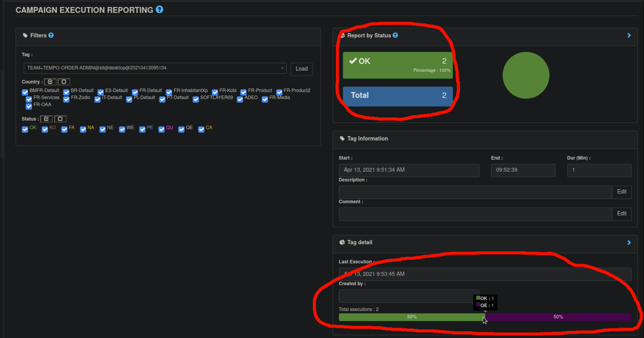The width and height of the screenshot is (644, 338).
Task: Click the Report by Status help icon
Action: (x=395, y=35)
